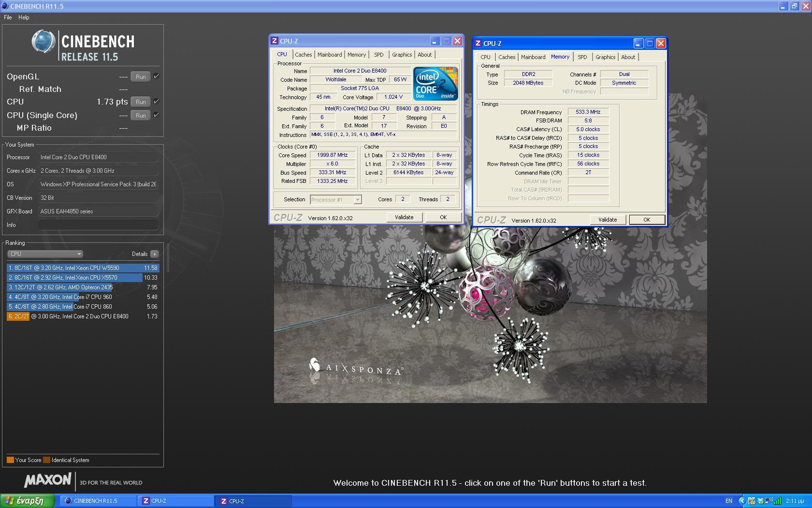This screenshot has width=812, height=508.
Task: Click the Intel Core 2 Duo inside logo
Action: click(435, 84)
